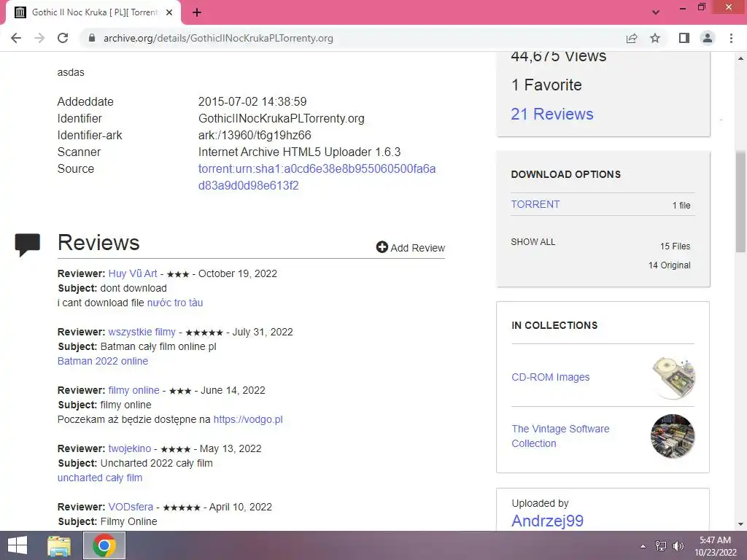This screenshot has height=560, width=747.
Task: Click the 1 Favorite count
Action: point(546,85)
